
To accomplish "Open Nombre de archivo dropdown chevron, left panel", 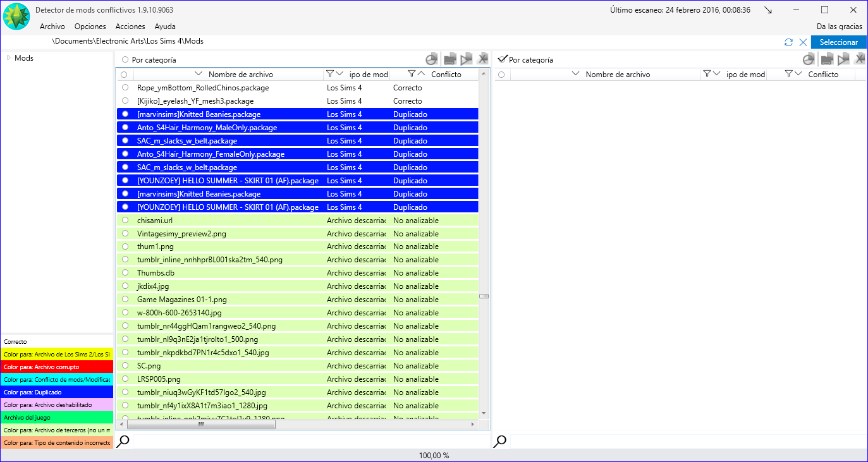I will coord(199,74).
